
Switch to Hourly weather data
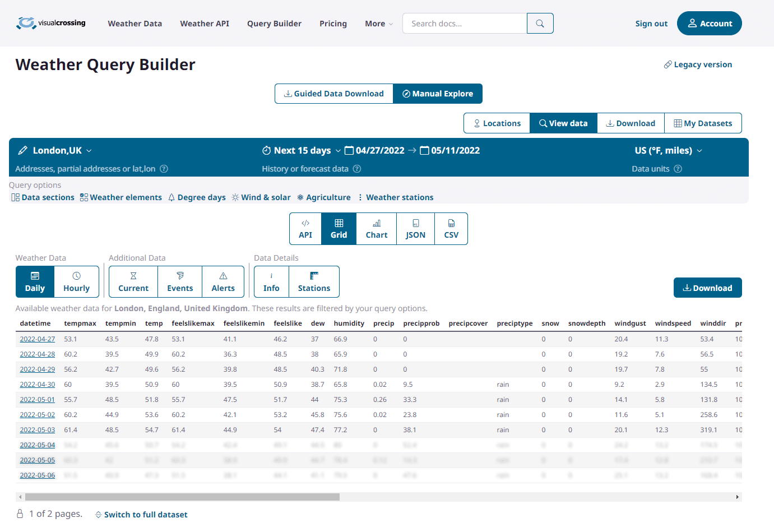[76, 281]
